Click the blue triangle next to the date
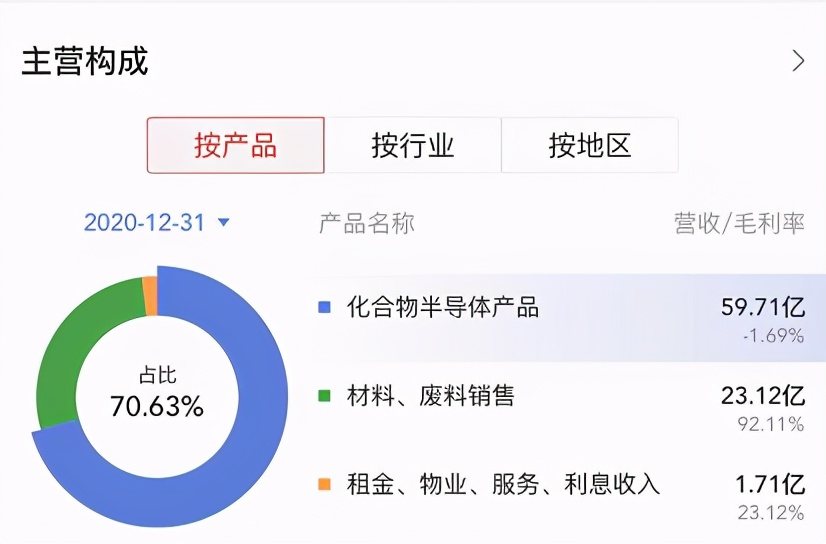Viewport: 826px width, 544px height. [x=224, y=222]
